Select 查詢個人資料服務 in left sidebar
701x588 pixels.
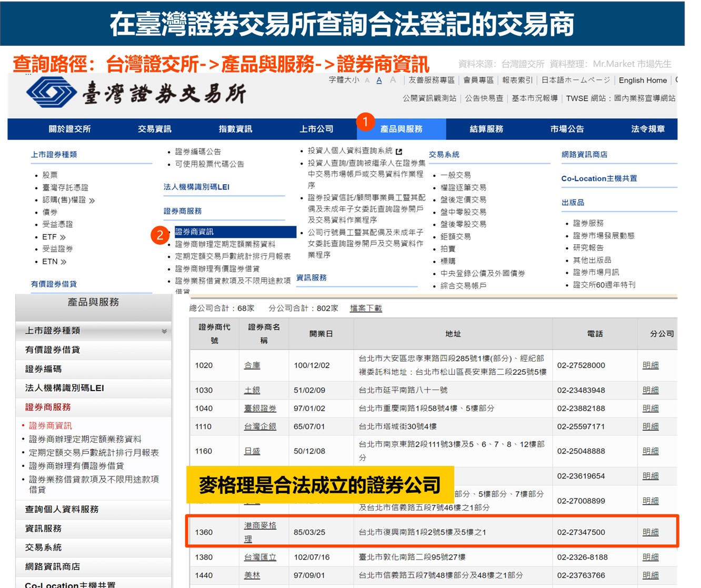94,510
